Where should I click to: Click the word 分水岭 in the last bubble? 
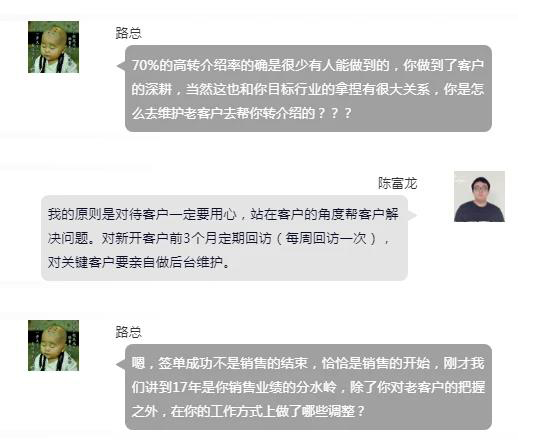click(x=316, y=388)
